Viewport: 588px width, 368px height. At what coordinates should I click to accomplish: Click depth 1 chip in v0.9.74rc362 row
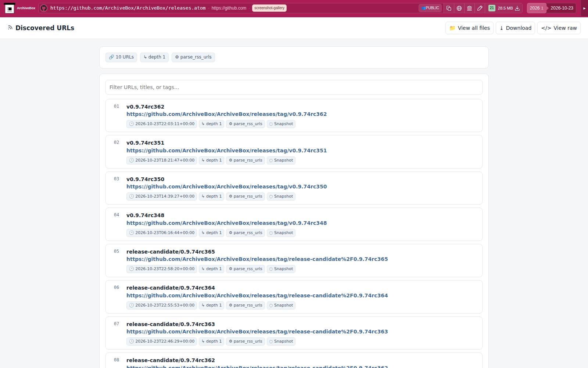coord(211,124)
